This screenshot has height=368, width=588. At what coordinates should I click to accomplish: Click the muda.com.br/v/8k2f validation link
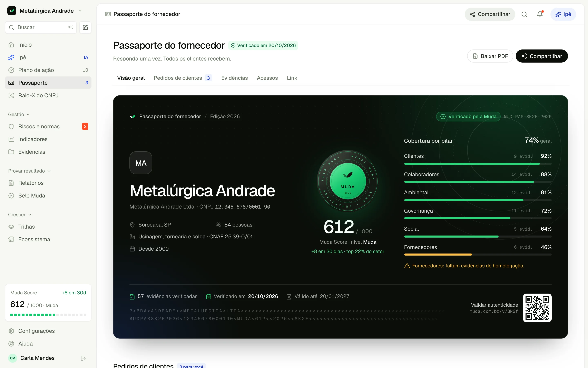pyautogui.click(x=493, y=312)
